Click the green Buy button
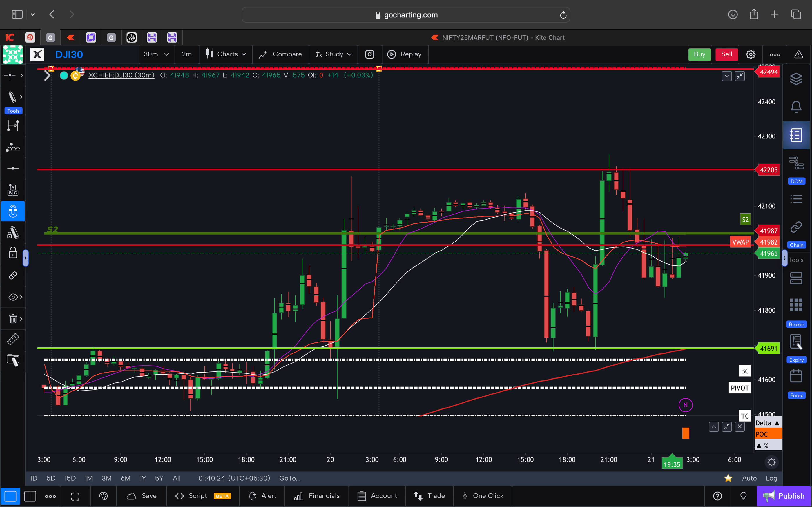Screen dimensions: 812x507 click(x=699, y=54)
